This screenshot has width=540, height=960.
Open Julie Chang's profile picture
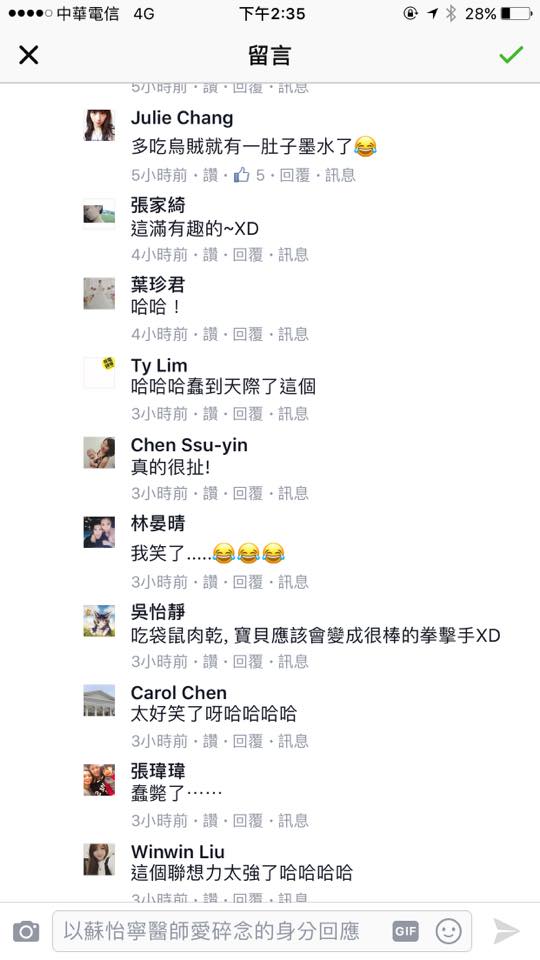point(99,126)
